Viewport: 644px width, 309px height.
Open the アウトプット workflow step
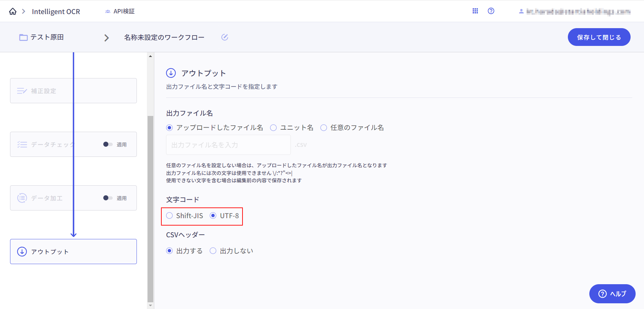[x=73, y=252]
